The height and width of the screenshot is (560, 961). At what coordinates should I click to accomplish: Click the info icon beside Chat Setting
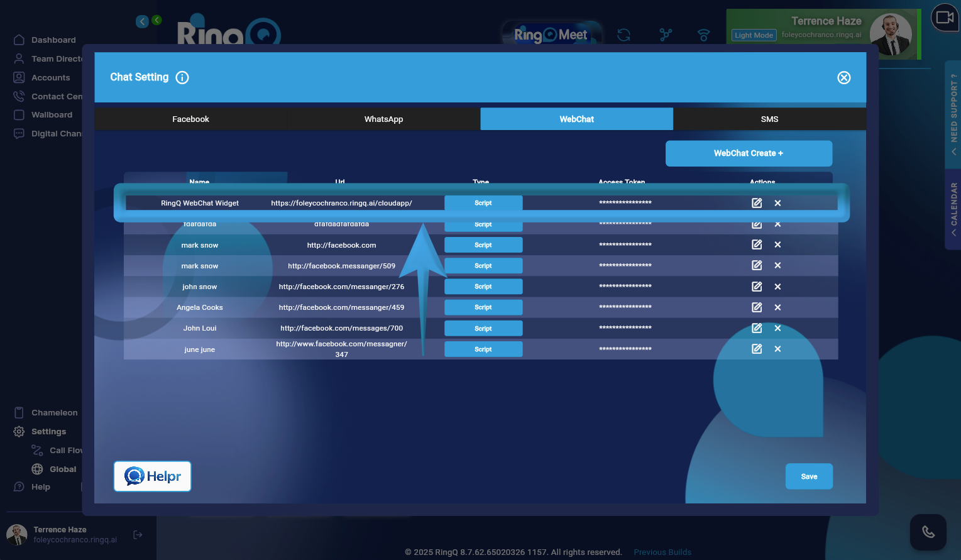pos(182,77)
